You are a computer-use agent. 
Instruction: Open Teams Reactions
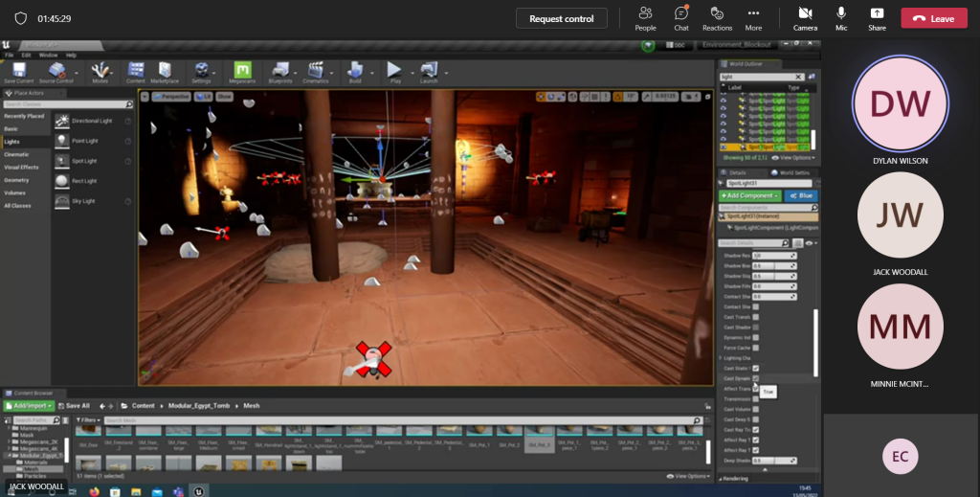[717, 18]
